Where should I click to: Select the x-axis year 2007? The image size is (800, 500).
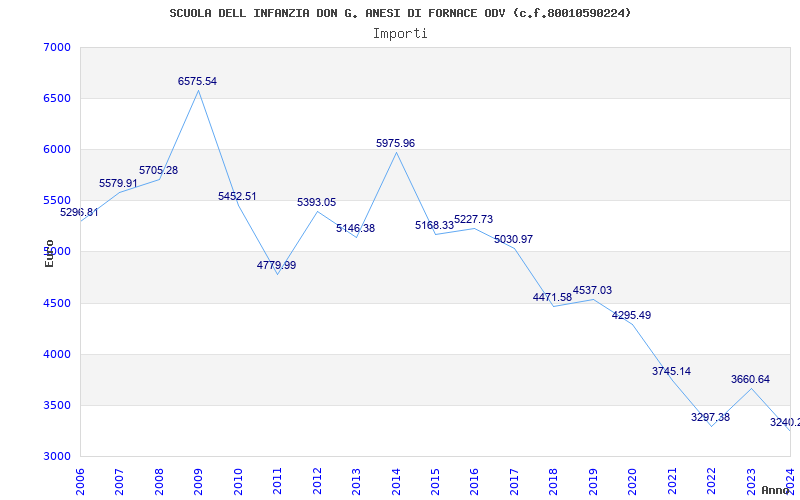click(x=119, y=482)
